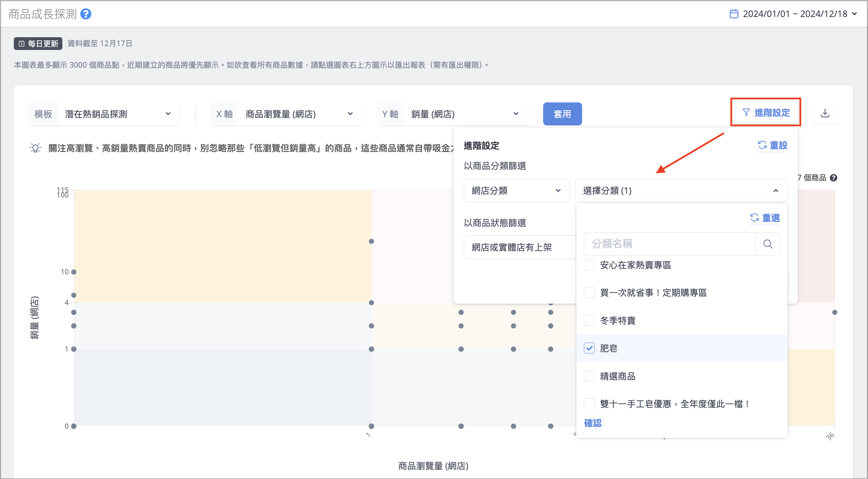
Task: Click the help icon beside 商品成長探測 title
Action: [86, 14]
